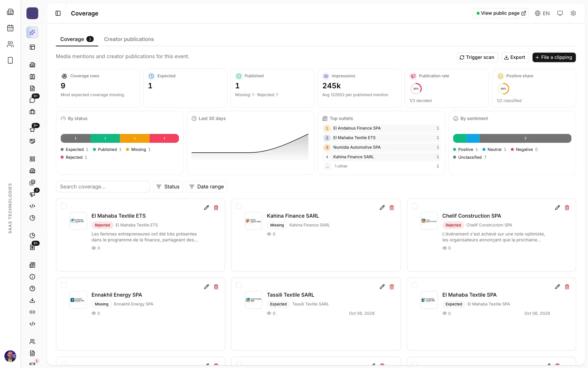This screenshot has height=368, width=588.
Task: Edit the El Mahaba Textile ETS card
Action: click(207, 208)
